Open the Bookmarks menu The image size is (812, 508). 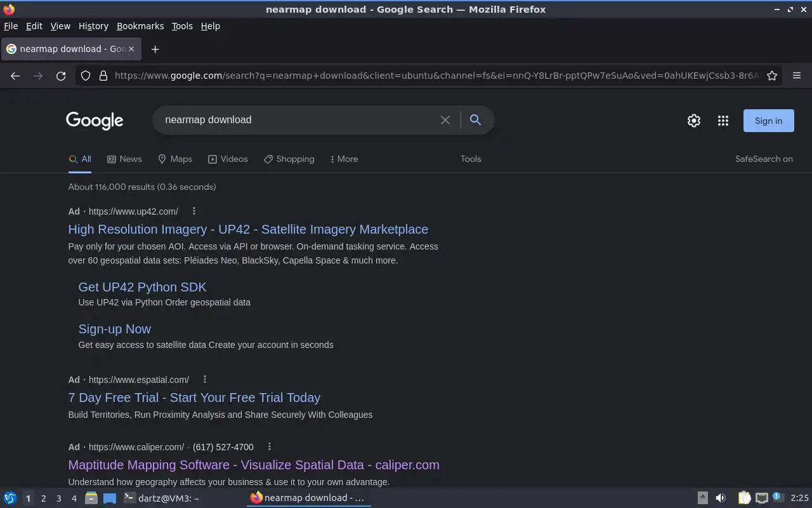140,26
